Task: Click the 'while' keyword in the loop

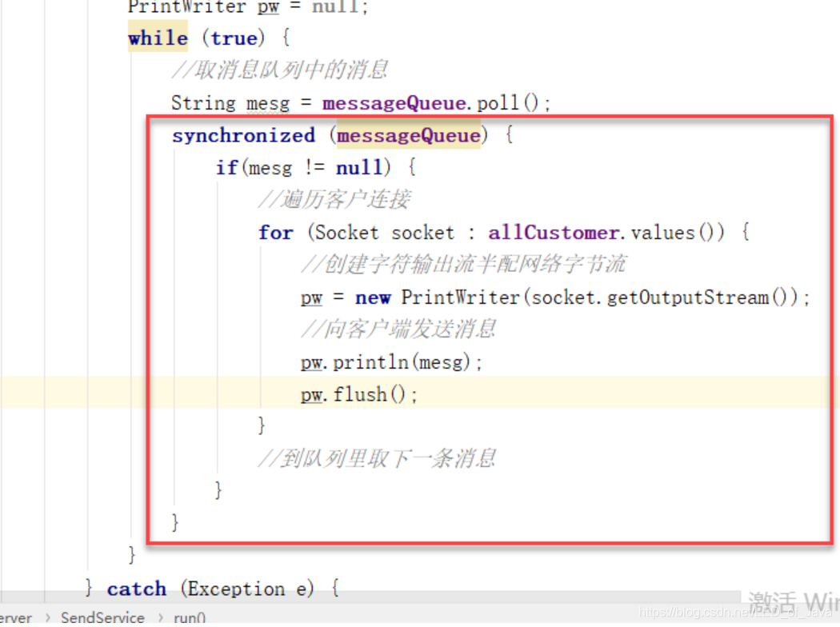Action: click(158, 38)
